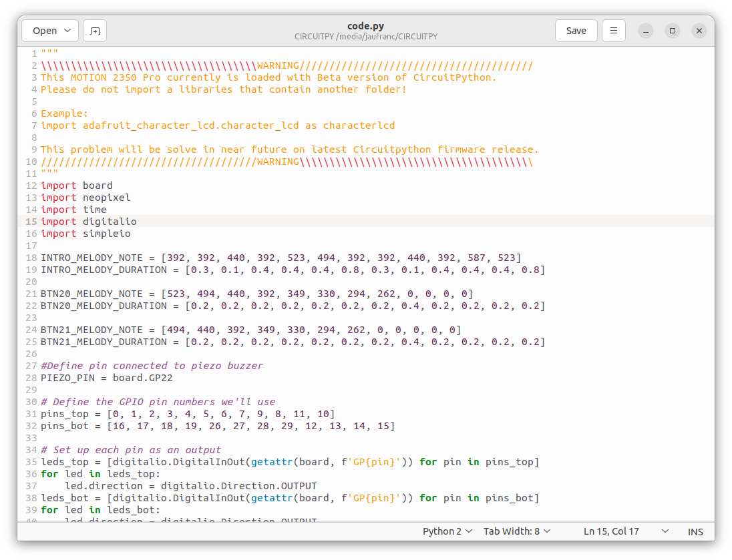732x560 pixels.
Task: Click 'This problem will be solve' line
Action: click(x=289, y=150)
